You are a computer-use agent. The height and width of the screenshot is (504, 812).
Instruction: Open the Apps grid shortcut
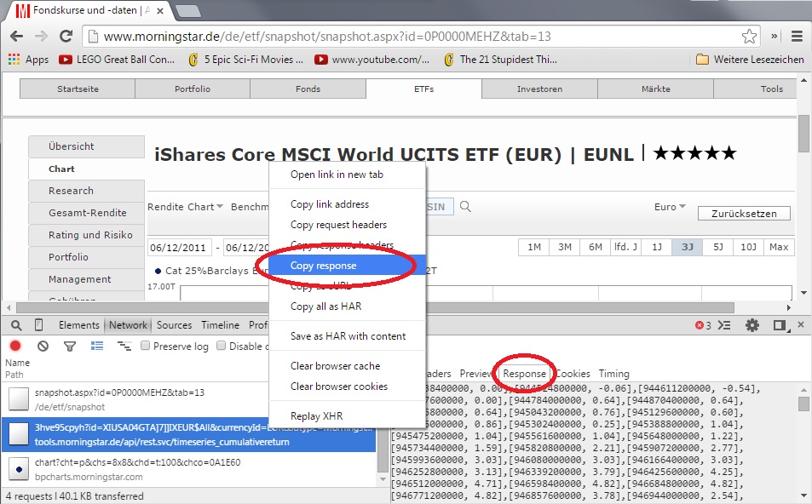click(28, 60)
